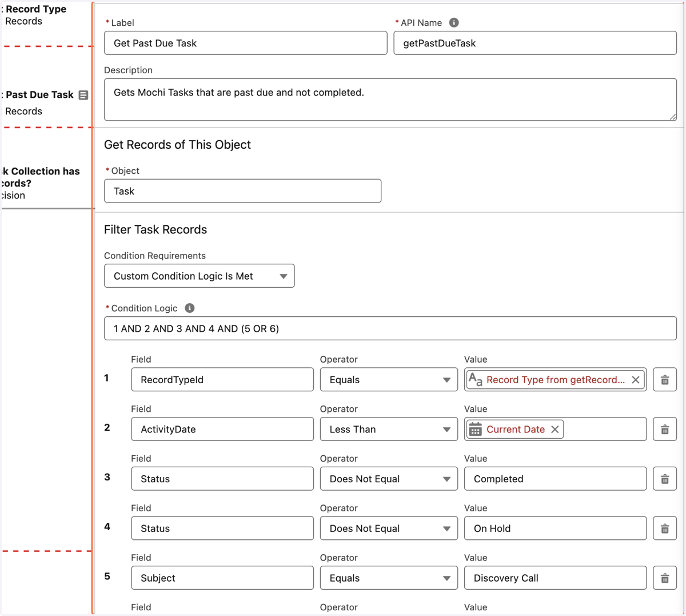This screenshot has width=686, height=616.
Task: Select the Collection has records Decision element
Action: point(40,183)
